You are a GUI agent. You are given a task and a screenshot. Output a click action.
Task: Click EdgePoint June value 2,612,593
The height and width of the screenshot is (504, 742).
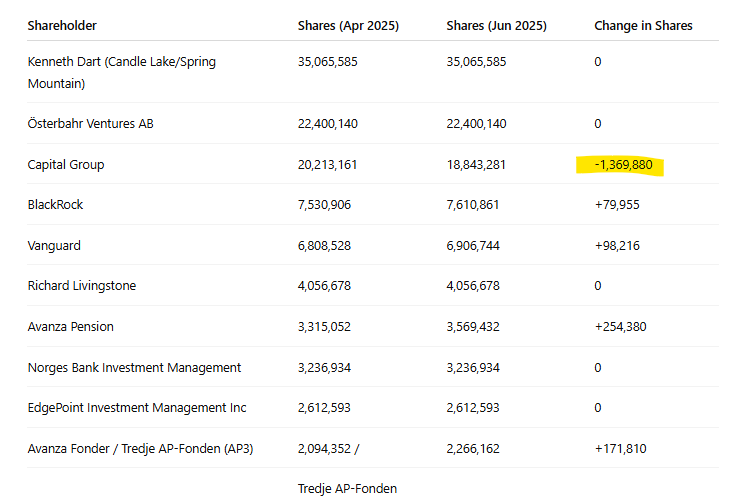coord(473,408)
